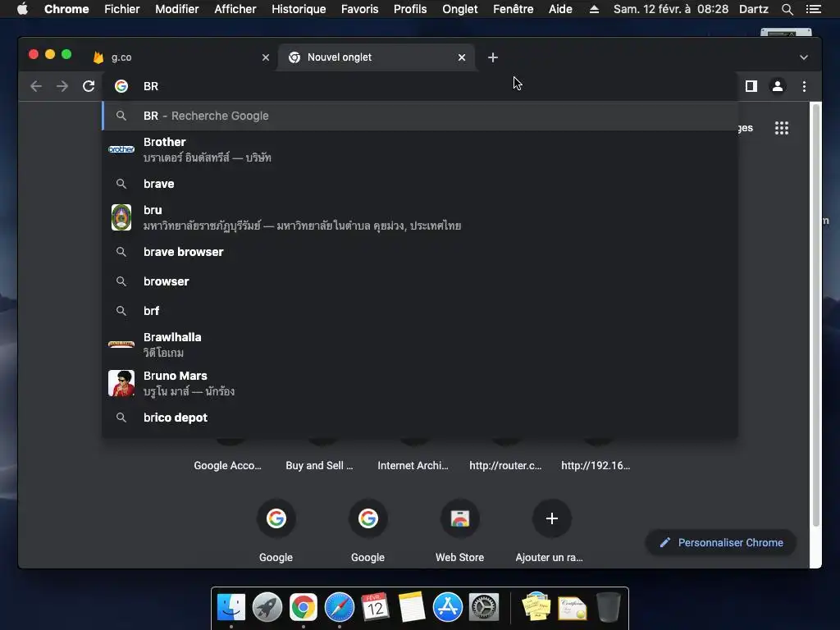Pick the brico depot suggestion
The width and height of the screenshot is (840, 630).
pos(420,418)
